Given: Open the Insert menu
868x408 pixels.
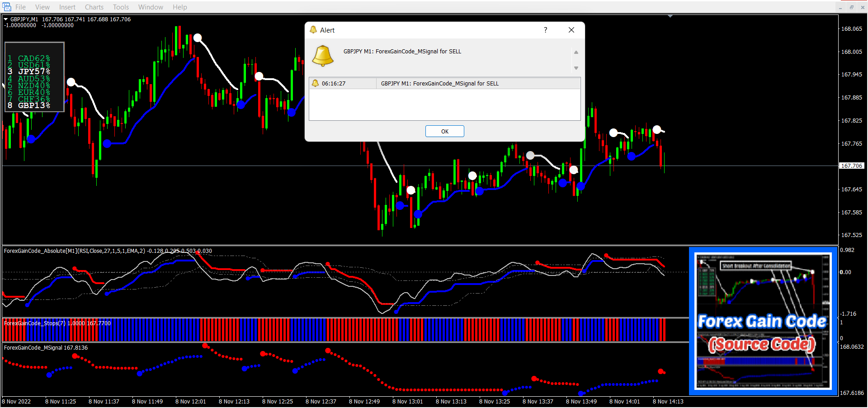Looking at the screenshot, I should (x=67, y=7).
